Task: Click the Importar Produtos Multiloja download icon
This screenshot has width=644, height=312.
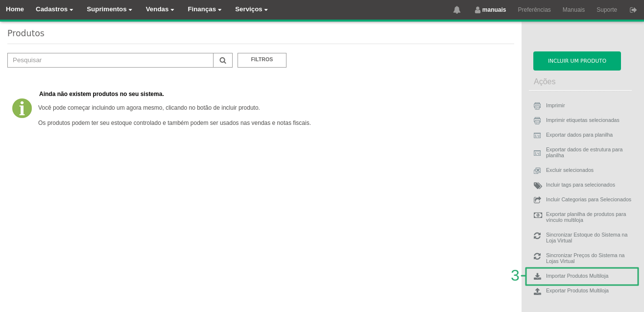Action: [x=537, y=276]
